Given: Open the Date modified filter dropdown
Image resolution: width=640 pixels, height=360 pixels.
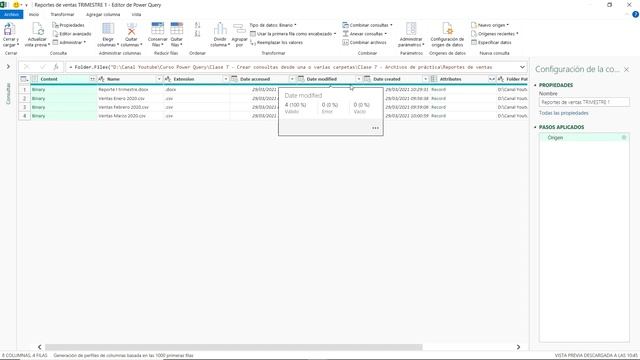Looking at the screenshot, I should coord(359,79).
